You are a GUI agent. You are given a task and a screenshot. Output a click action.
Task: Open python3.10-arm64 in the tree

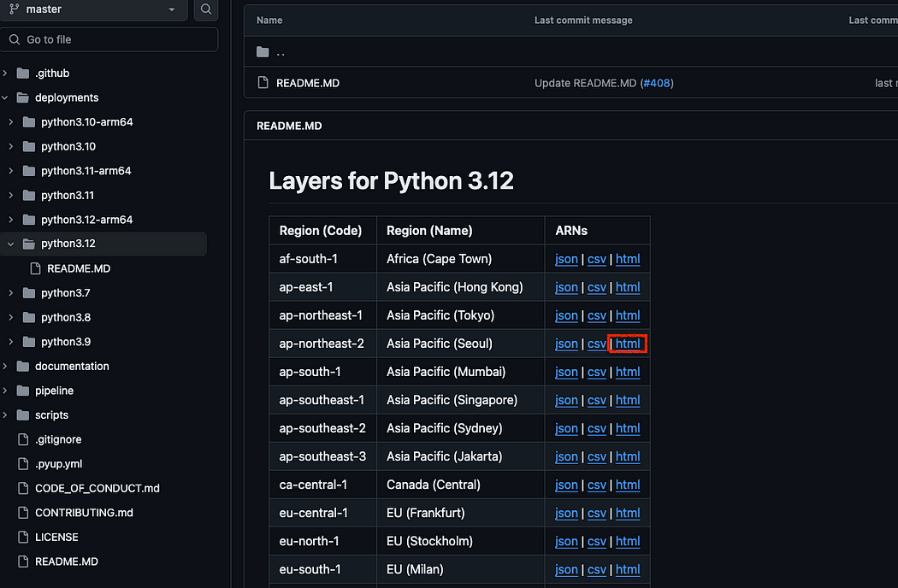click(x=87, y=122)
